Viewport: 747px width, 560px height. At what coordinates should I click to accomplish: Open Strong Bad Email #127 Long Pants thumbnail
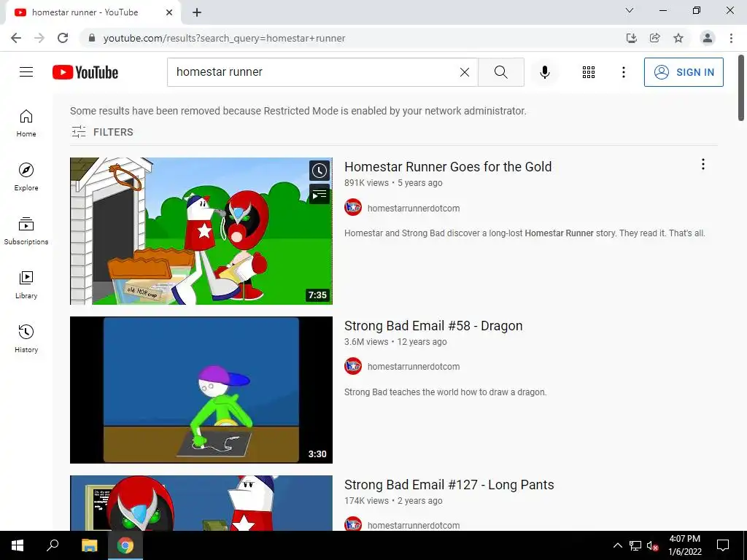click(x=201, y=503)
